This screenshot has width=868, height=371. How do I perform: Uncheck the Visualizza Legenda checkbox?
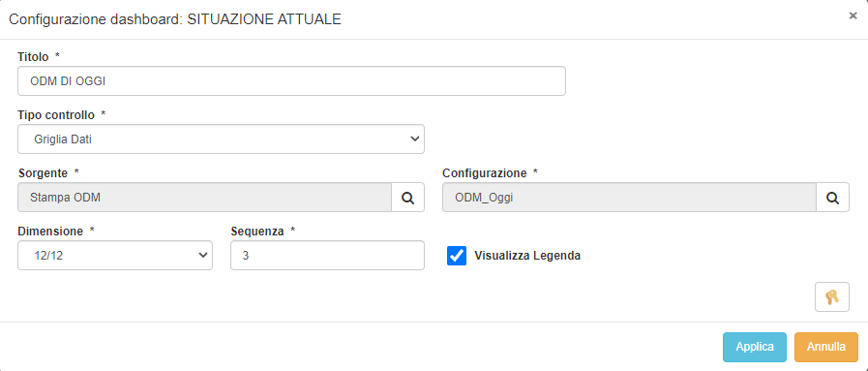point(457,256)
